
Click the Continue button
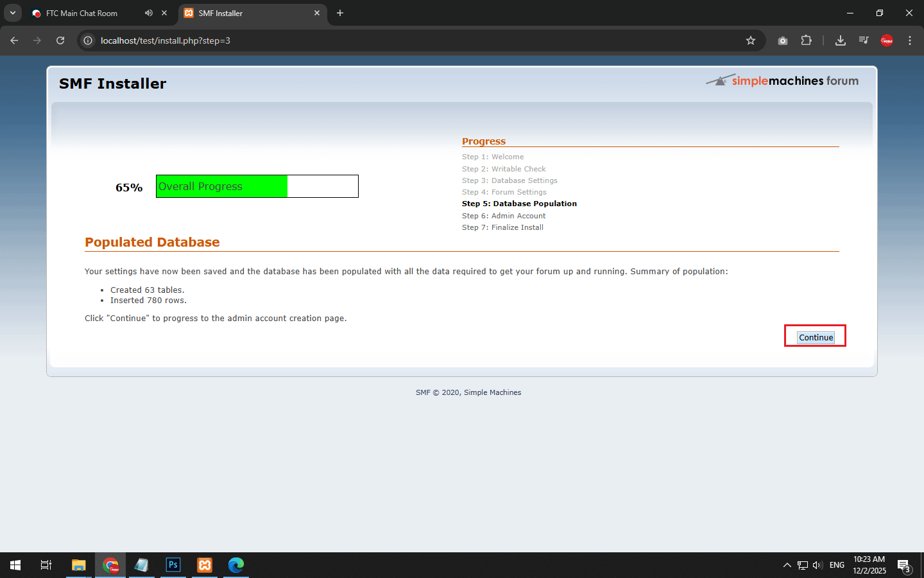pos(816,338)
